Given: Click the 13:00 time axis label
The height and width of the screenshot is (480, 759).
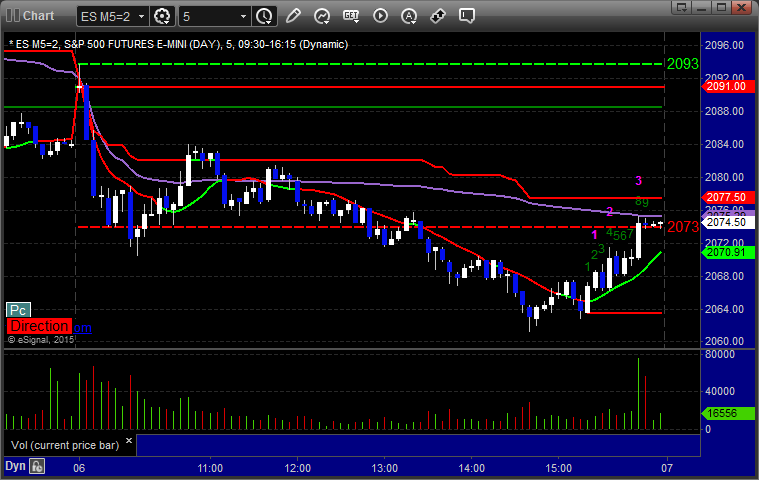Looking at the screenshot, I should (x=384, y=468).
